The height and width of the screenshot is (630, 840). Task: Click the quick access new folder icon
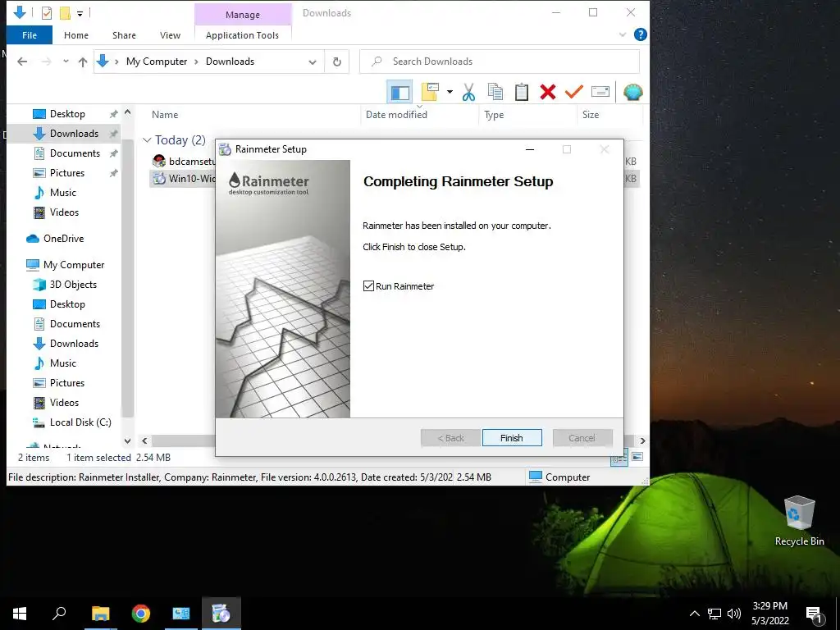point(65,13)
